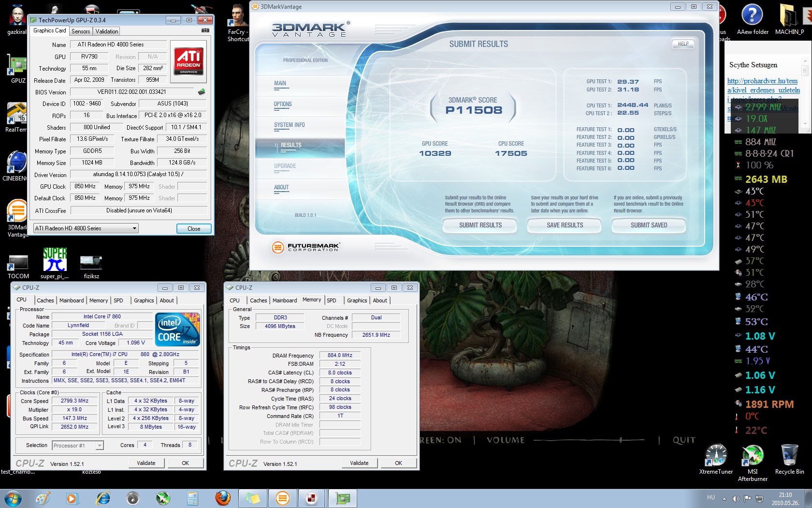Image resolution: width=812 pixels, height=508 pixels.
Task: Open the AAew folder help icon
Action: coord(752,19)
